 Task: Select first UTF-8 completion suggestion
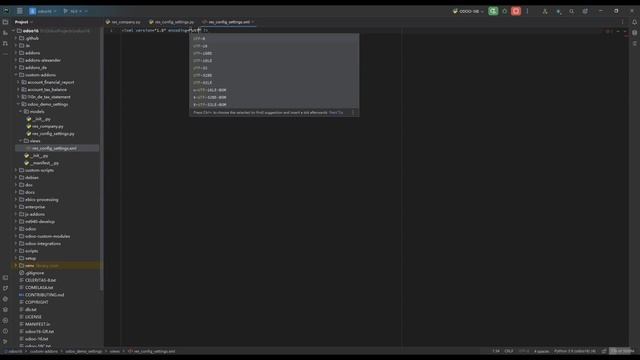pyautogui.click(x=274, y=39)
